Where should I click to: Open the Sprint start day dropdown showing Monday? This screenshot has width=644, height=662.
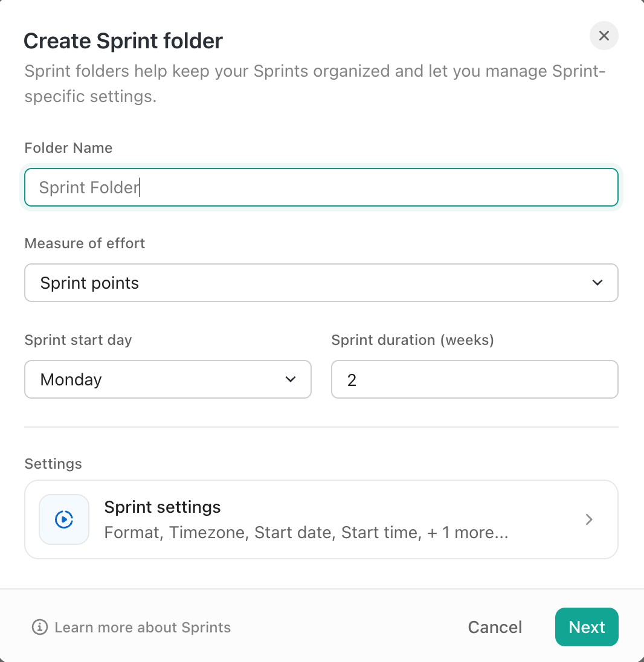point(168,379)
